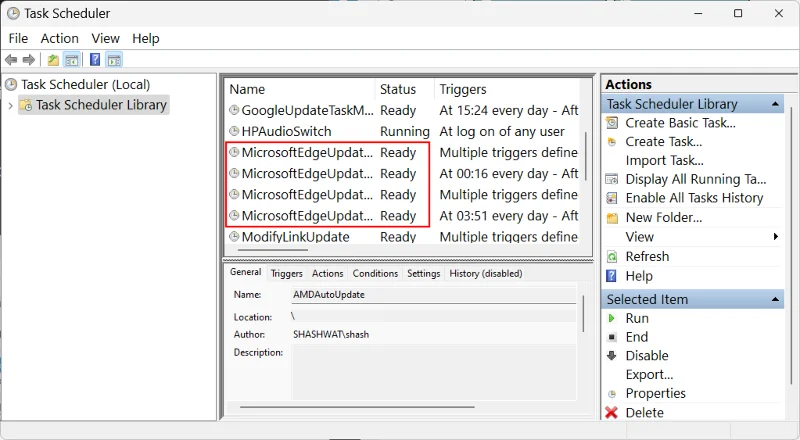Image resolution: width=800 pixels, height=440 pixels.
Task: Toggle the Show/Hide Console Tree icon
Action: (72, 60)
